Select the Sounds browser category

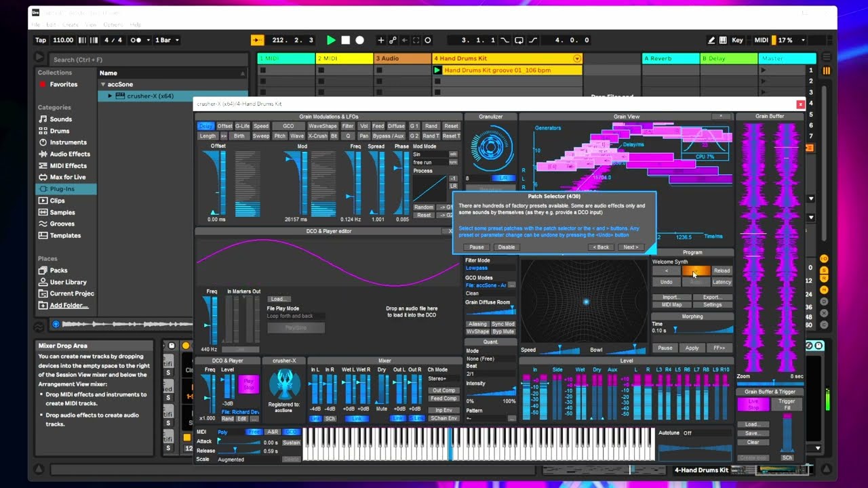pos(60,119)
